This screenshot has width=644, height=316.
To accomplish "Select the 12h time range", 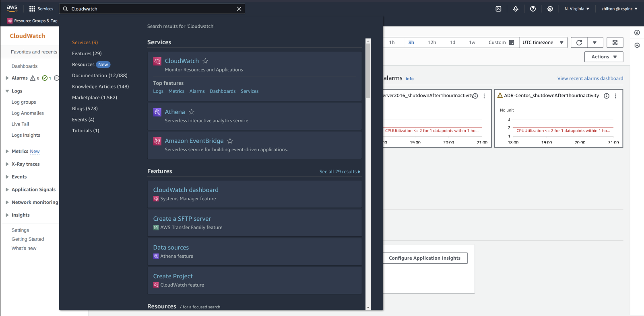I will [x=432, y=43].
